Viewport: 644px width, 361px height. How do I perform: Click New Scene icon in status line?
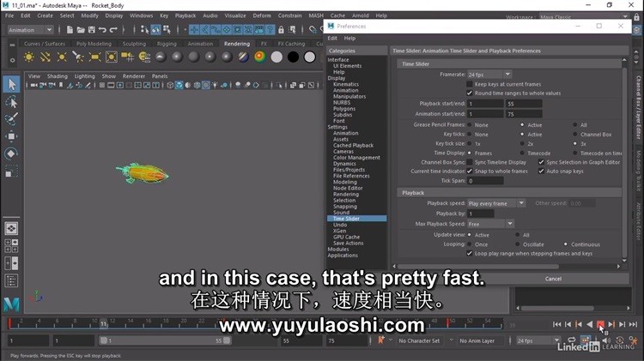point(70,29)
